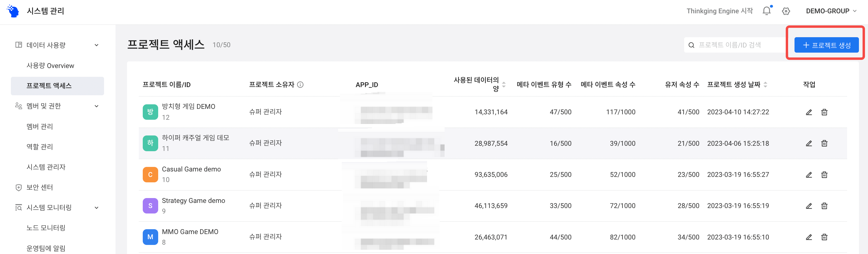The image size is (868, 254).
Task: Click the 프로젝트 생성 button
Action: point(826,45)
